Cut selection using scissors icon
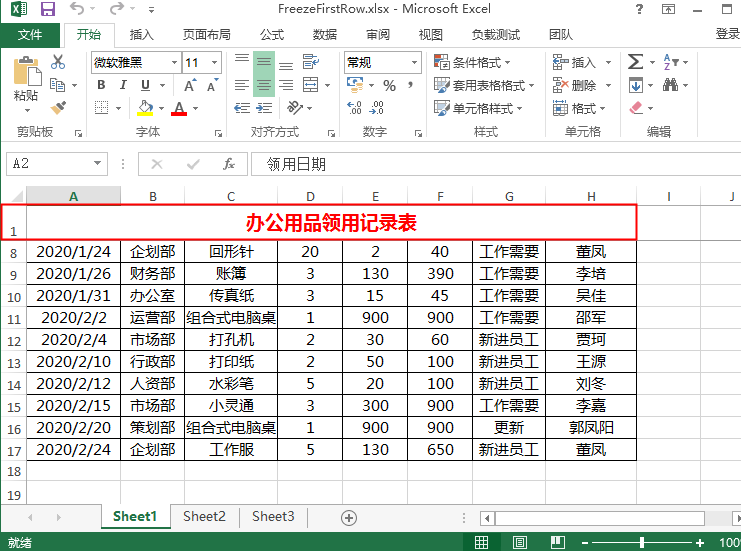This screenshot has height=551, width=741. [x=58, y=62]
